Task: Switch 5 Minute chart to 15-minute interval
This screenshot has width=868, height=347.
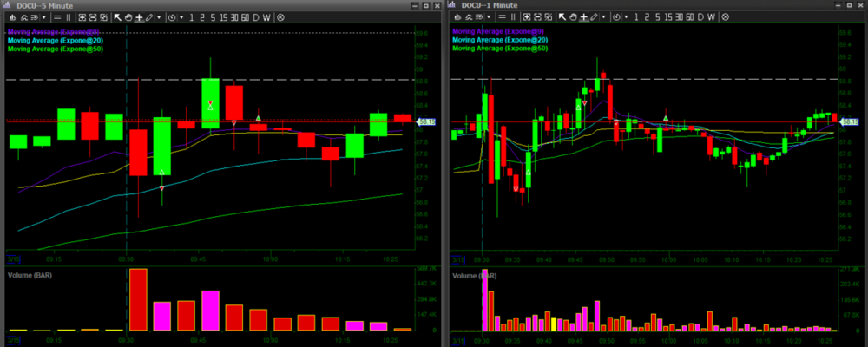Action: point(223,16)
